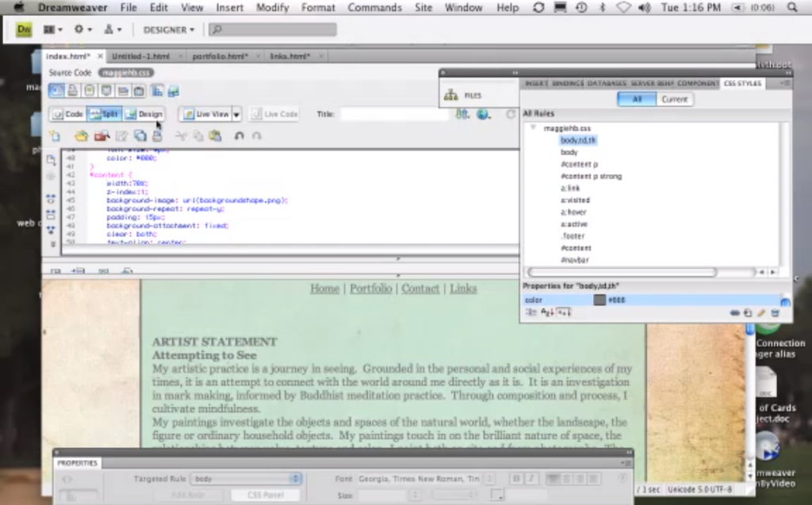
Task: Toggle Live View on
Action: click(205, 114)
